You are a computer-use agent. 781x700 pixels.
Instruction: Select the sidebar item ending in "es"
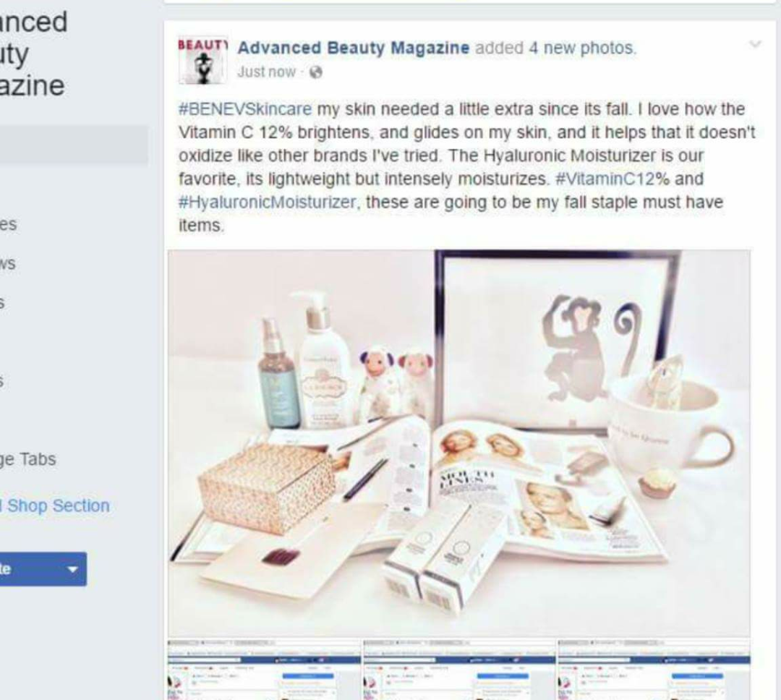pos(9,224)
